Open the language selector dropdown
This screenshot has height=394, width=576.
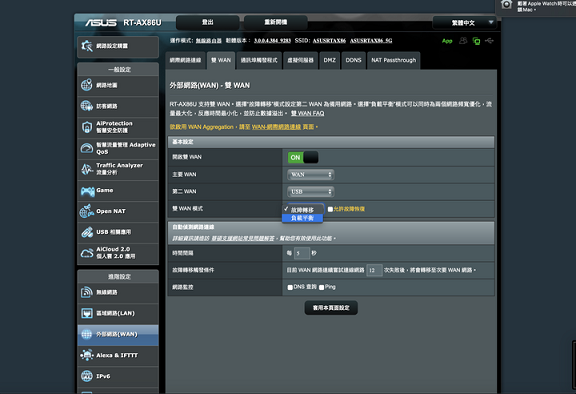(x=465, y=23)
